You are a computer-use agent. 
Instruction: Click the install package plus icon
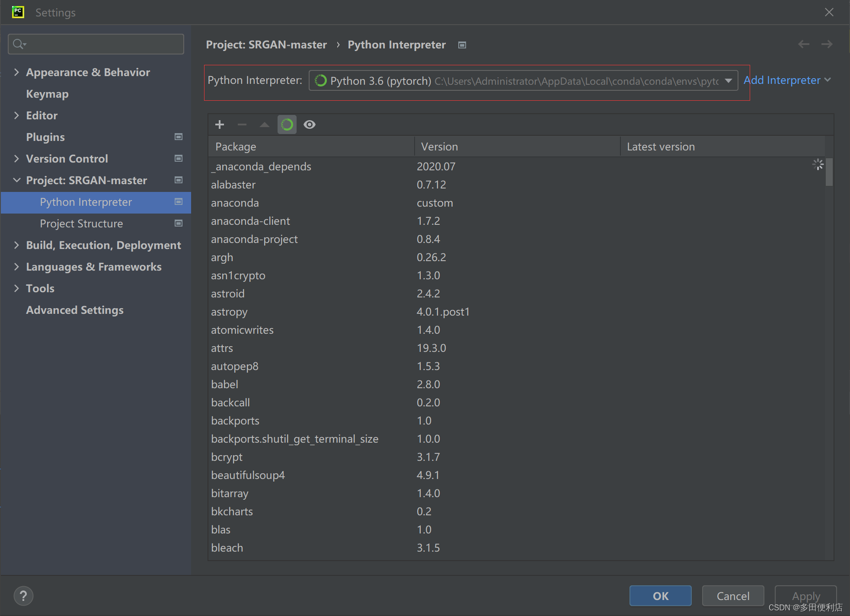pos(220,124)
